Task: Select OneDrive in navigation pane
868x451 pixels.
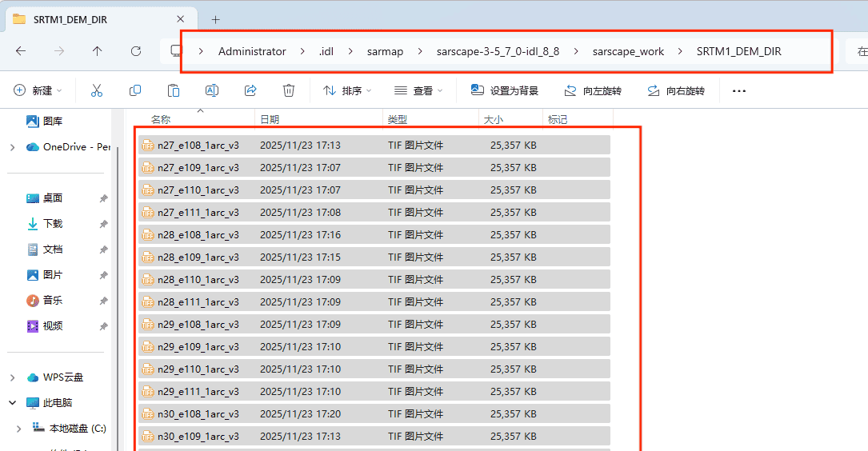Action: [x=67, y=146]
